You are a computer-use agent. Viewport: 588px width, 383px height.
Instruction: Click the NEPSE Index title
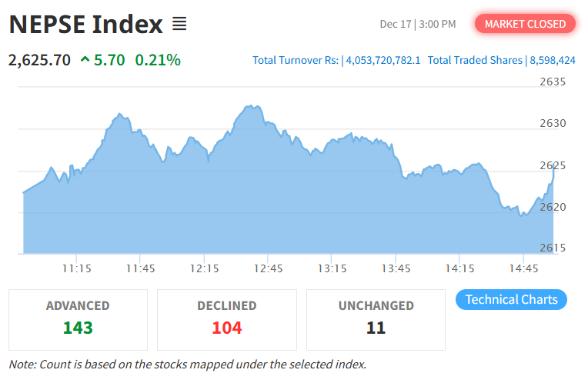click(x=85, y=25)
